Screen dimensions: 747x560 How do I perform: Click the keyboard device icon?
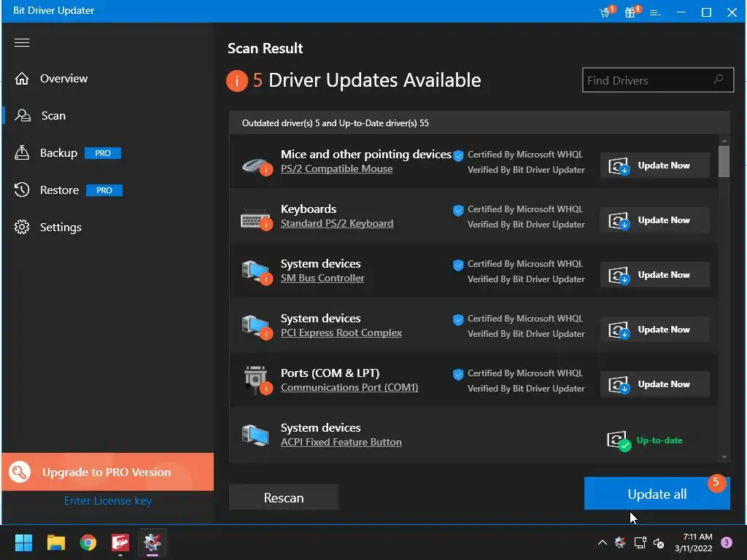click(256, 219)
